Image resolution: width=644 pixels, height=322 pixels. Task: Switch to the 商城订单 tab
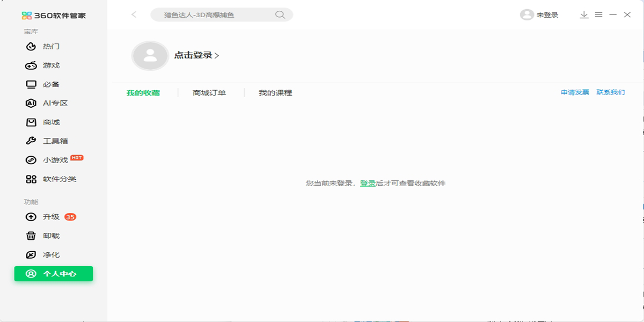(x=209, y=93)
